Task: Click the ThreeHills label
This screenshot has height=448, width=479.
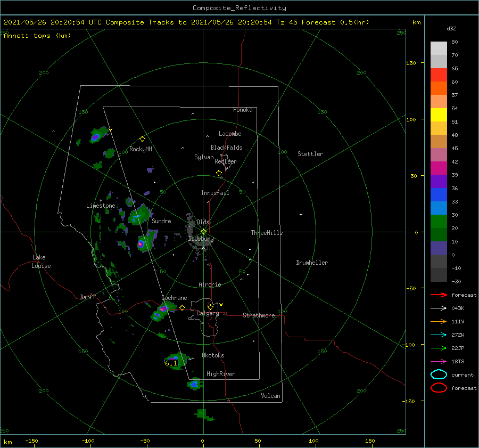Action: click(267, 233)
